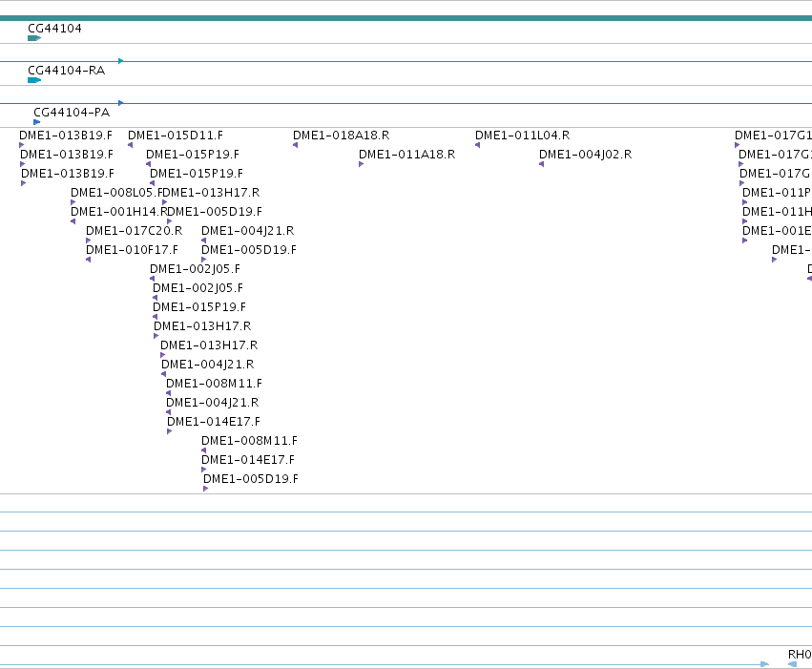812x669 pixels.
Task: Select the DME1-018A18.R feature label
Action: coord(341,136)
